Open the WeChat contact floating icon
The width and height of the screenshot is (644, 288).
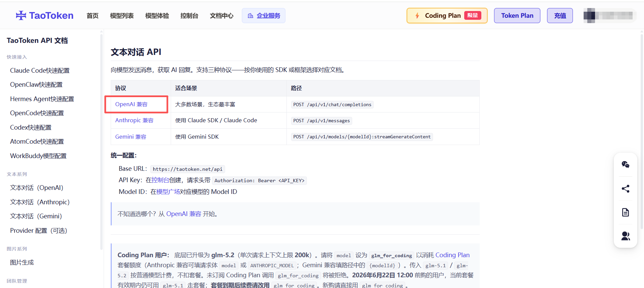(626, 164)
